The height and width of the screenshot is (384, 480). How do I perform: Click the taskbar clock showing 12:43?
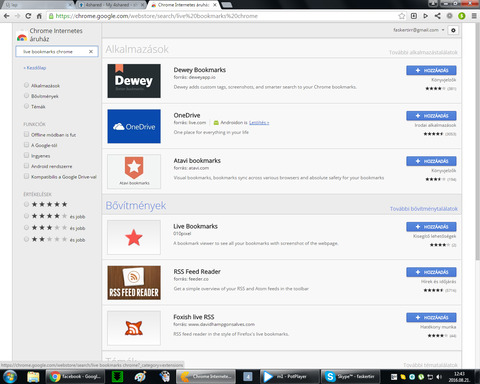(459, 377)
